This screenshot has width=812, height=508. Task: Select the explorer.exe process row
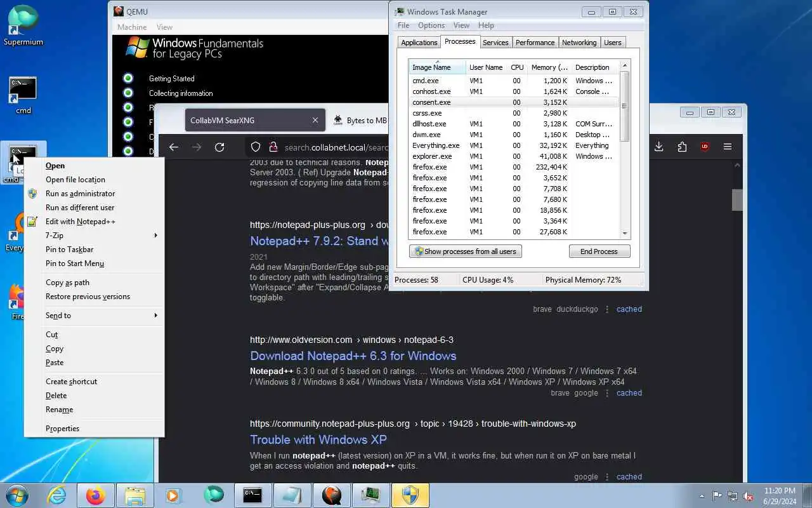(x=514, y=156)
